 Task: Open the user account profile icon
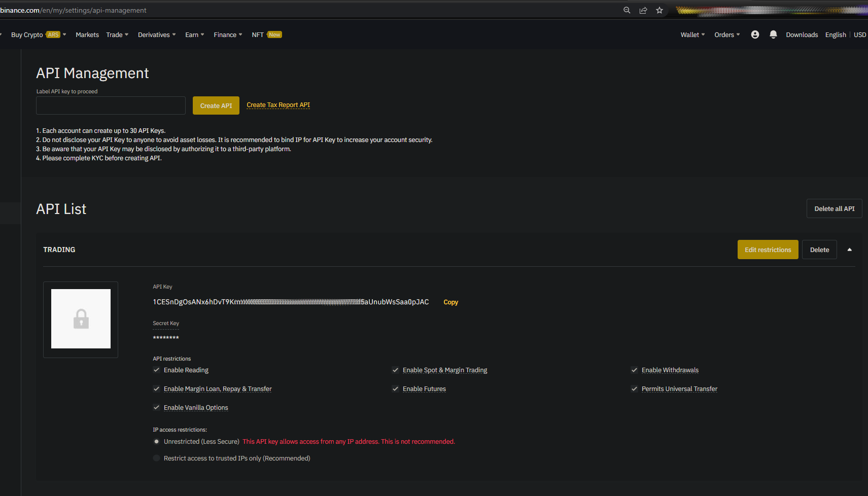click(x=755, y=34)
